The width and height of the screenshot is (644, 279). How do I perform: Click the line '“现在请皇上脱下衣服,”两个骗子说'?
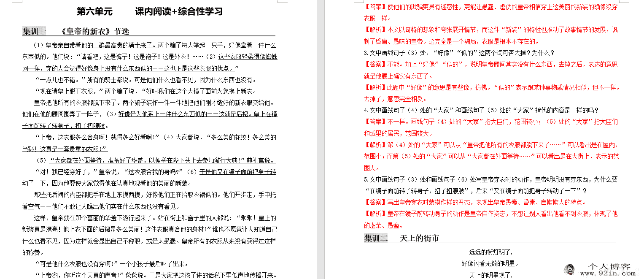tap(146, 91)
